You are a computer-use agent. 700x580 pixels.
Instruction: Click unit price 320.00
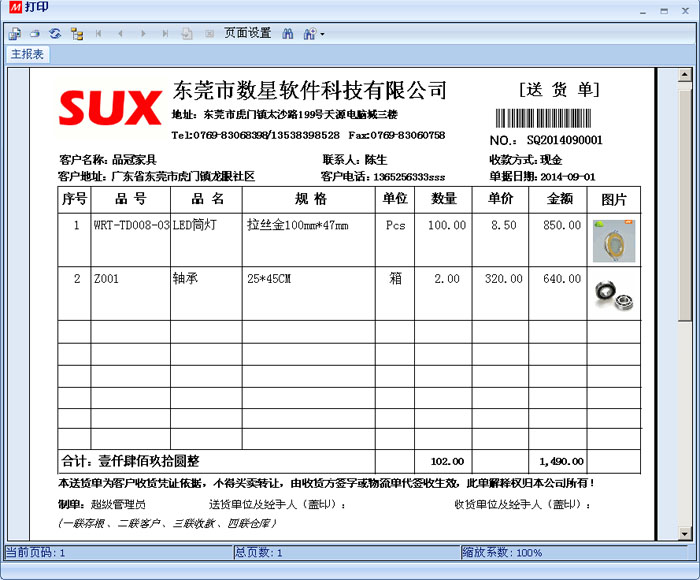click(x=504, y=279)
